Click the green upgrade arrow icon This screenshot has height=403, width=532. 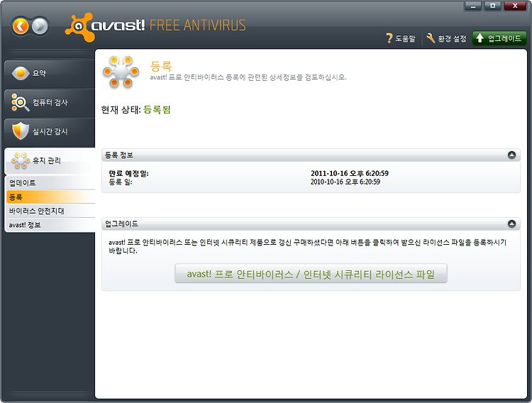pos(480,38)
